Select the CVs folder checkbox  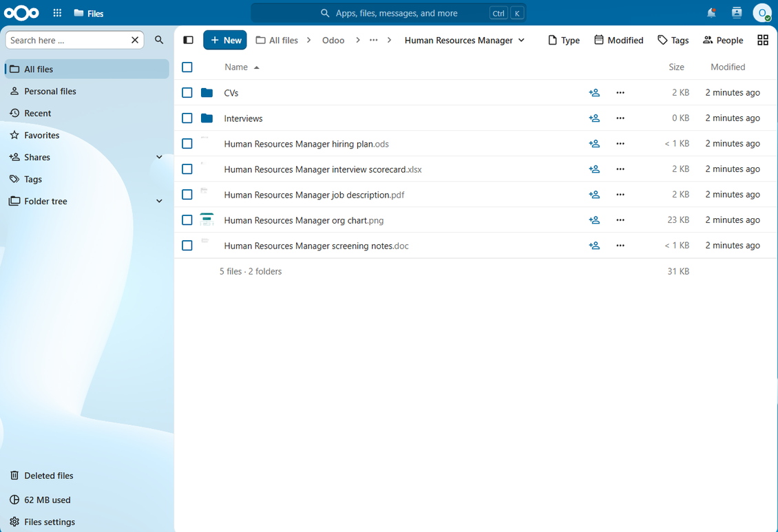coord(187,93)
